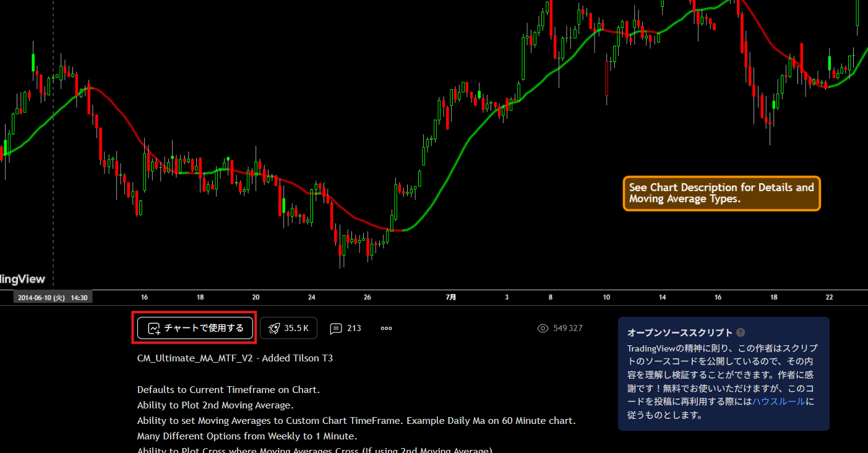Image resolution: width=868 pixels, height=453 pixels.
Task: Click the 549 327 view count
Action: tap(567, 328)
